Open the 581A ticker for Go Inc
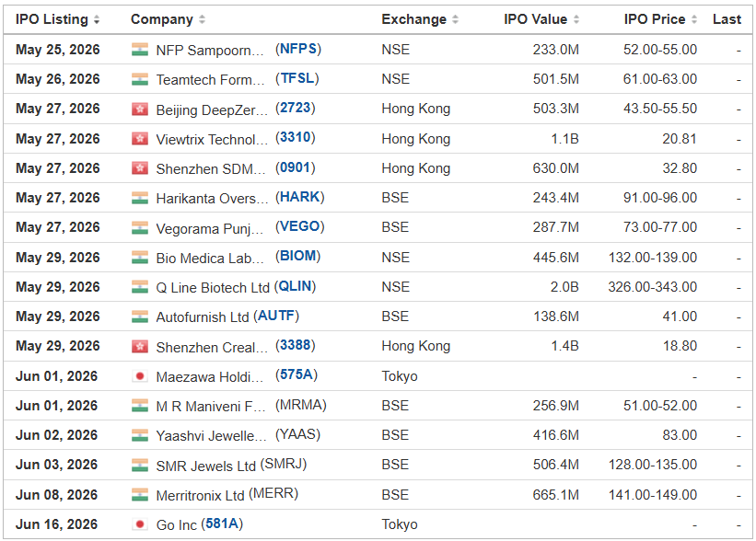The width and height of the screenshot is (756, 541). coord(222,524)
